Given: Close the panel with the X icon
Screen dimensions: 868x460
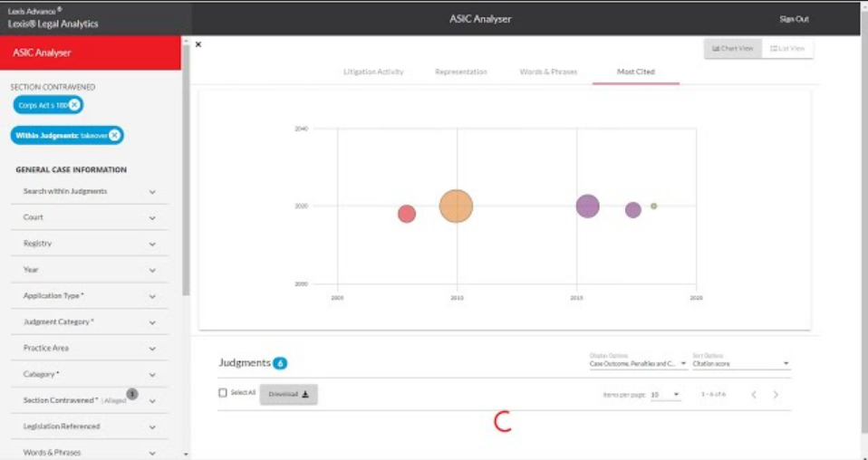Looking at the screenshot, I should [x=198, y=44].
